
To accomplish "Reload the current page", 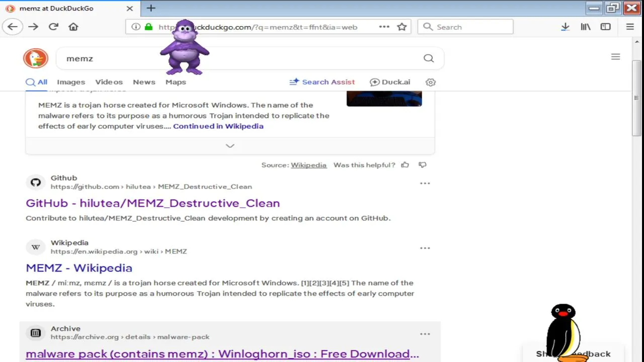I will click(53, 27).
